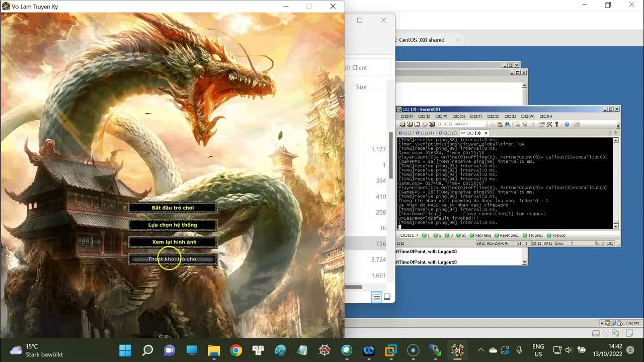Open the (L) menu in SecureCRT
The height and width of the screenshot is (362, 644).
pos(510,116)
